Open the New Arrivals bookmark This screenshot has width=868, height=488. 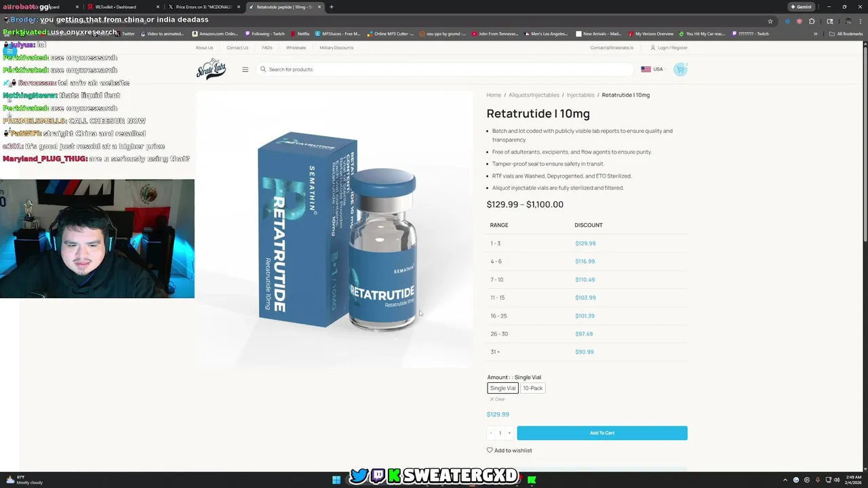point(598,34)
